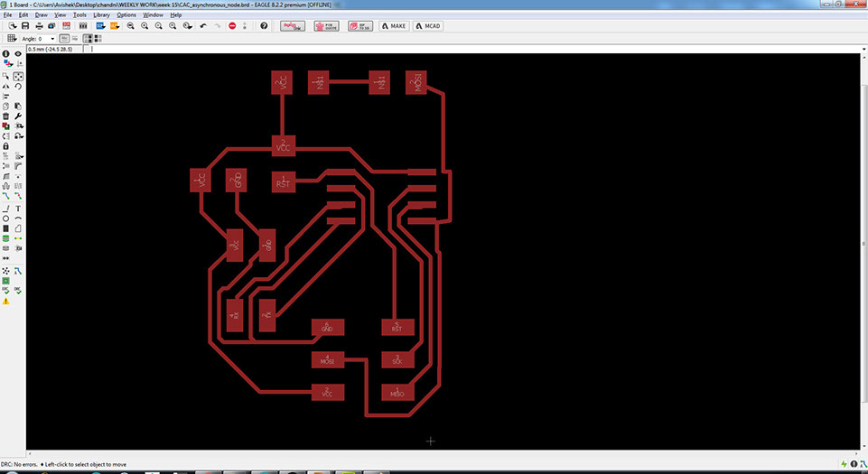868x474 pixels.
Task: Select the Polygon tool
Action: coord(18,228)
